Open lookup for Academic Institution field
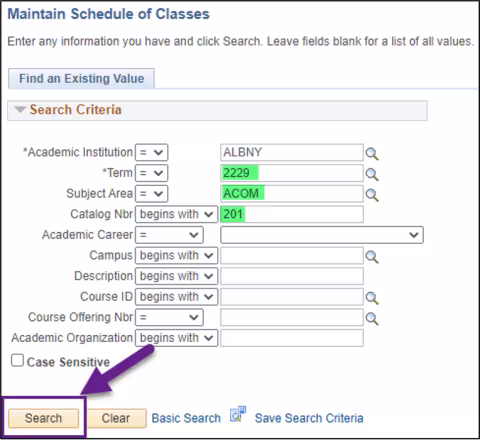480x440 pixels. point(372,153)
